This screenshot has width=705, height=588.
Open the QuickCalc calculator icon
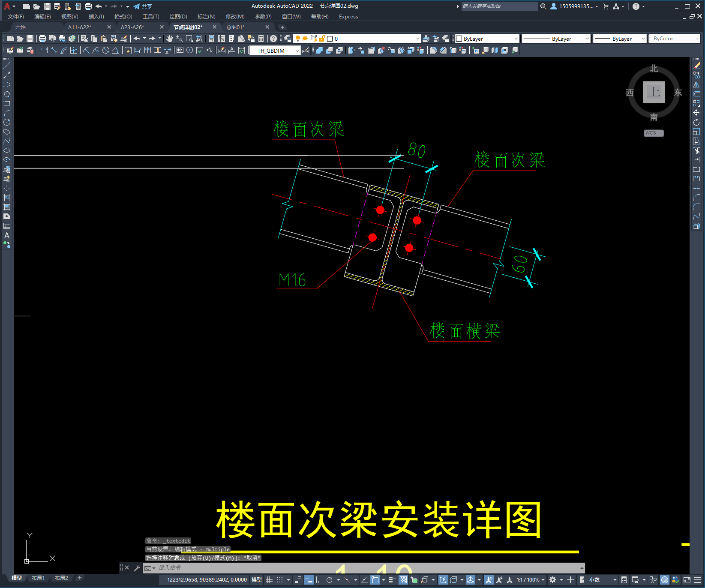(x=261, y=39)
